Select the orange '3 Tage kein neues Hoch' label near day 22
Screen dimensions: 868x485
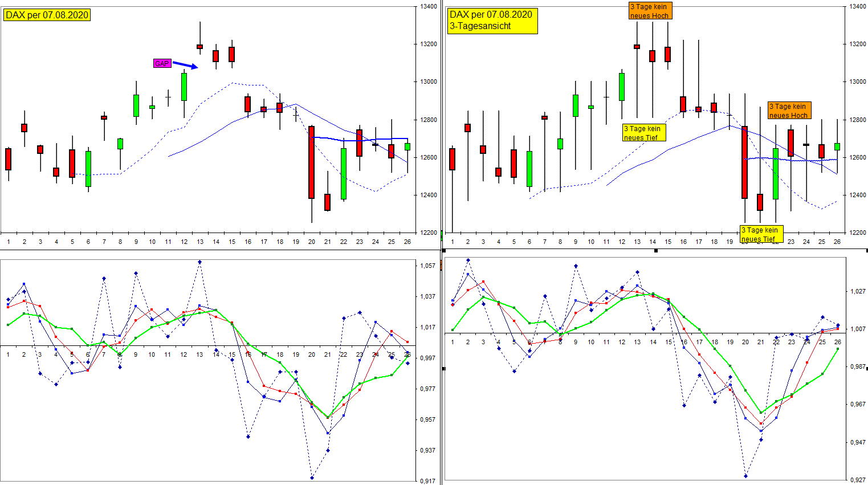click(x=789, y=111)
